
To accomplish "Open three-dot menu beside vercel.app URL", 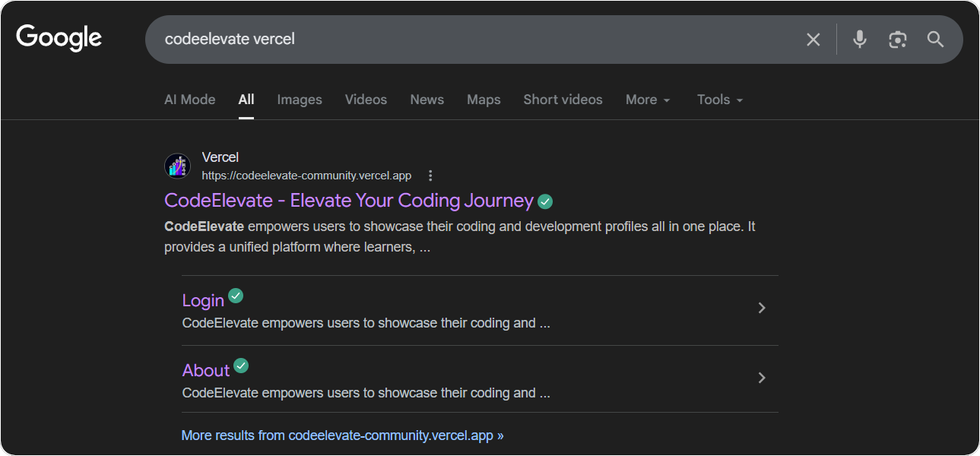I will pyautogui.click(x=430, y=176).
